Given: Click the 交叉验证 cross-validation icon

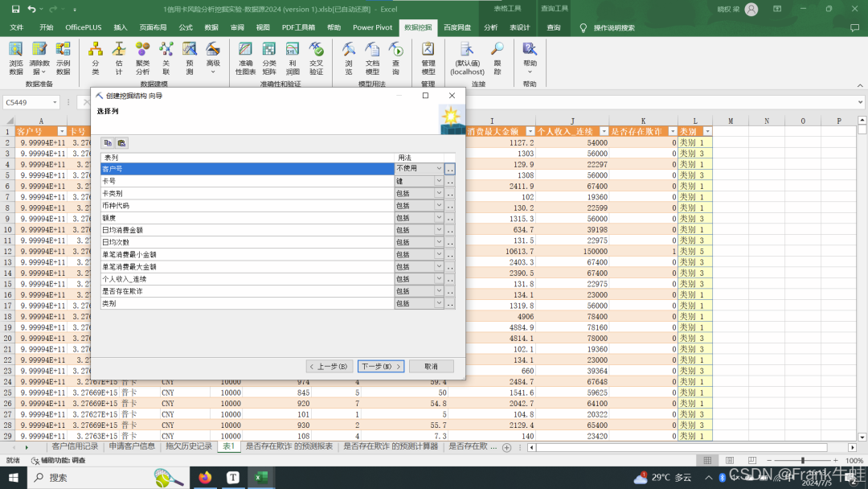Looking at the screenshot, I should coord(317,56).
